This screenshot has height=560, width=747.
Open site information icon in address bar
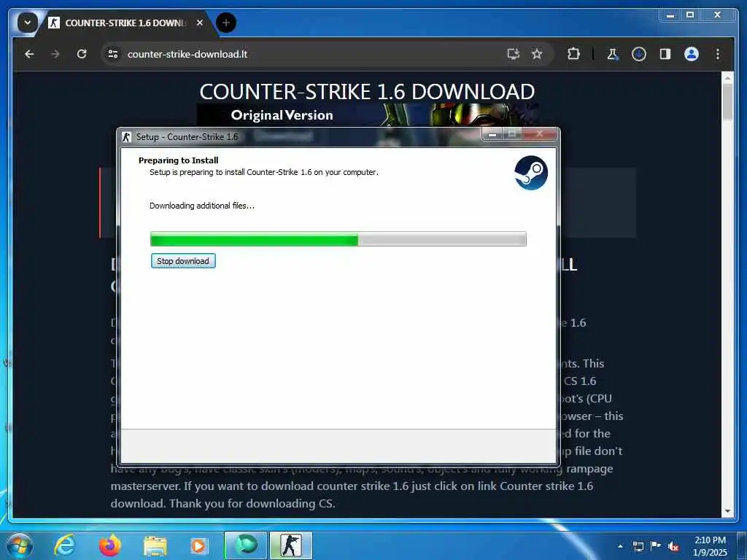coord(113,54)
